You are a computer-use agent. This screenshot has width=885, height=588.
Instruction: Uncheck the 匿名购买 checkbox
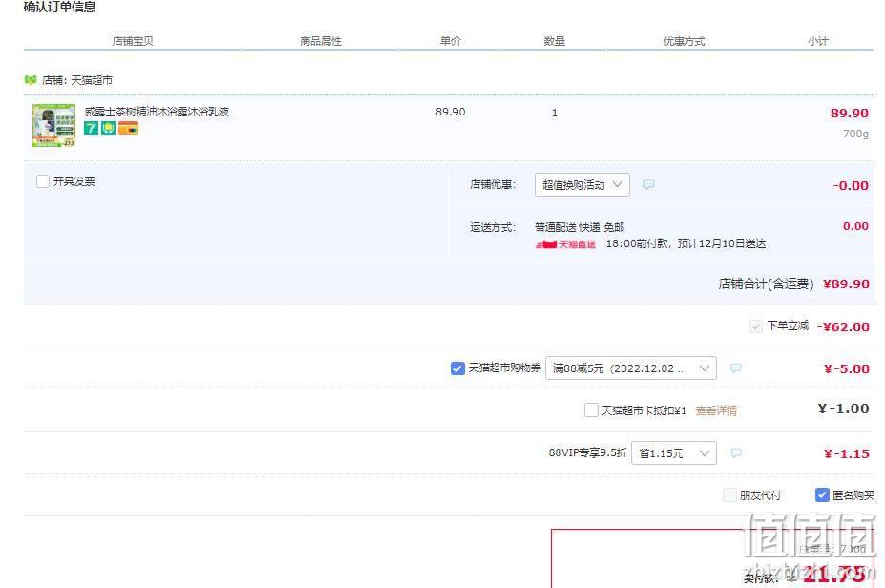[822, 494]
